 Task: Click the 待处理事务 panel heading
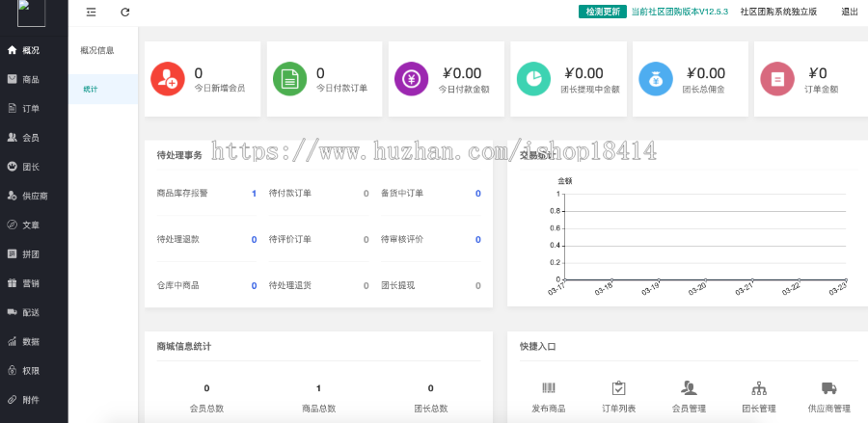tap(179, 155)
